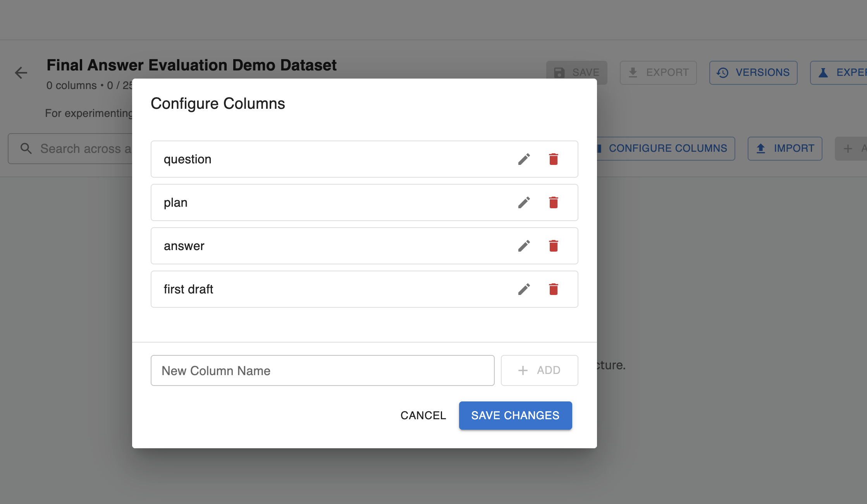Click the SAVE dataset button

[576, 72]
